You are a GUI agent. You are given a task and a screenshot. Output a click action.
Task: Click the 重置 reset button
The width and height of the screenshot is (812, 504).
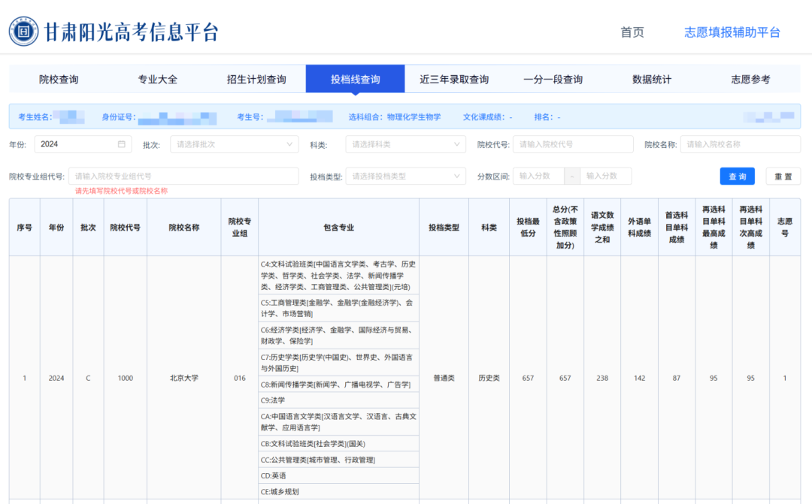783,175
